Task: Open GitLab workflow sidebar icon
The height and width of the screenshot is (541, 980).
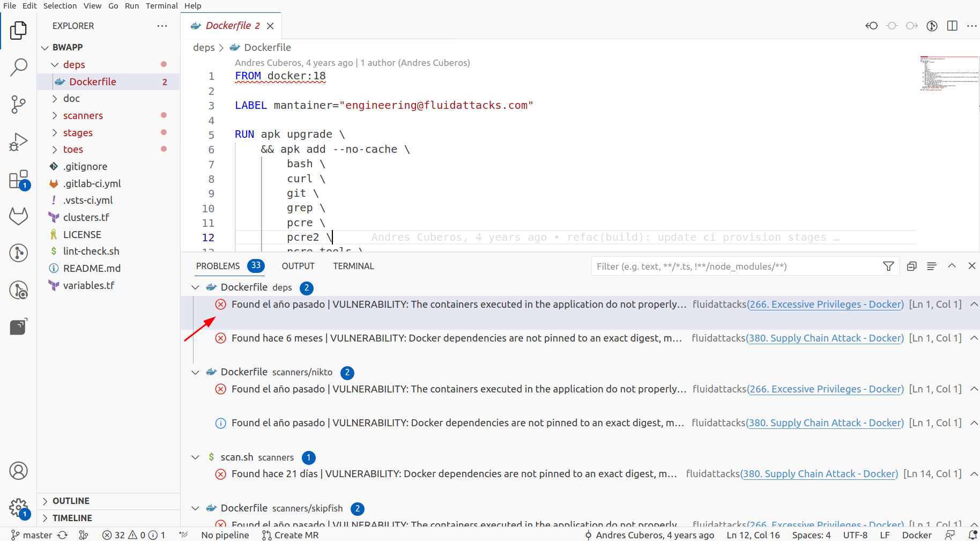Action: tap(19, 216)
